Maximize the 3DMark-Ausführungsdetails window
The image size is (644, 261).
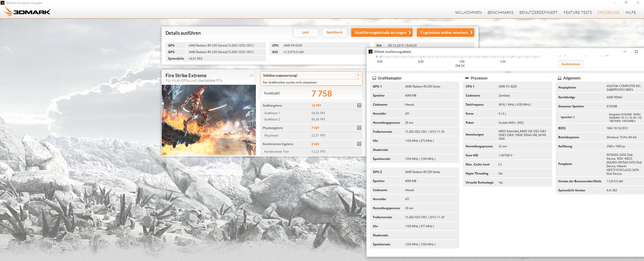click(x=636, y=52)
